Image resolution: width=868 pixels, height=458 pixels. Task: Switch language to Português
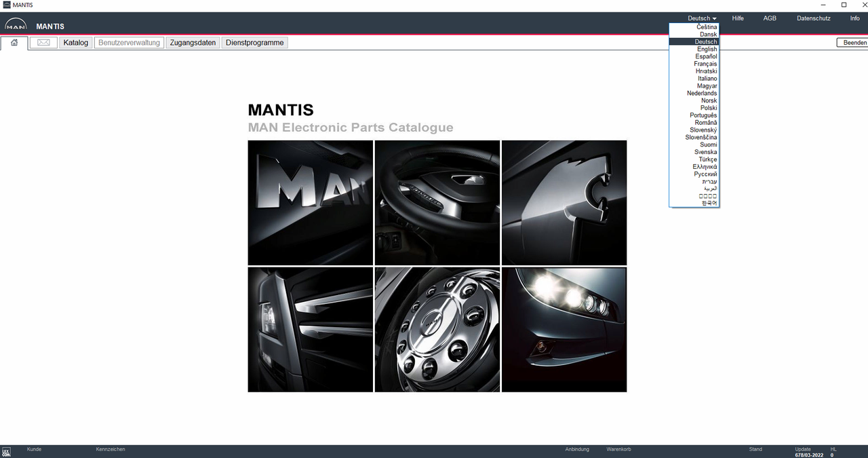coord(694,115)
